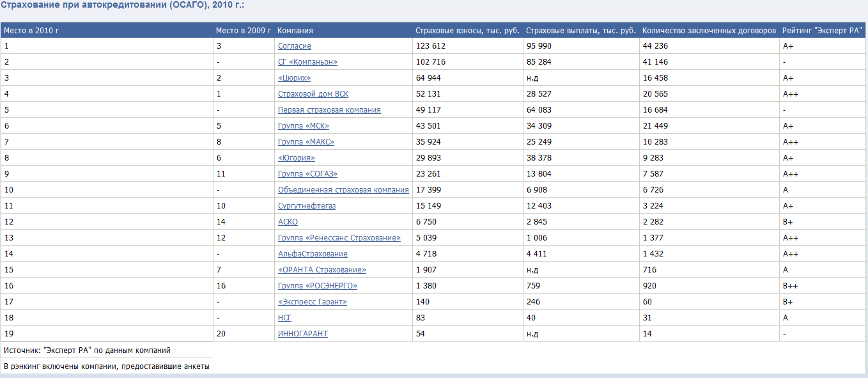Follow the Страховой дом ВСК link
The height and width of the screenshot is (378, 868).
[313, 94]
